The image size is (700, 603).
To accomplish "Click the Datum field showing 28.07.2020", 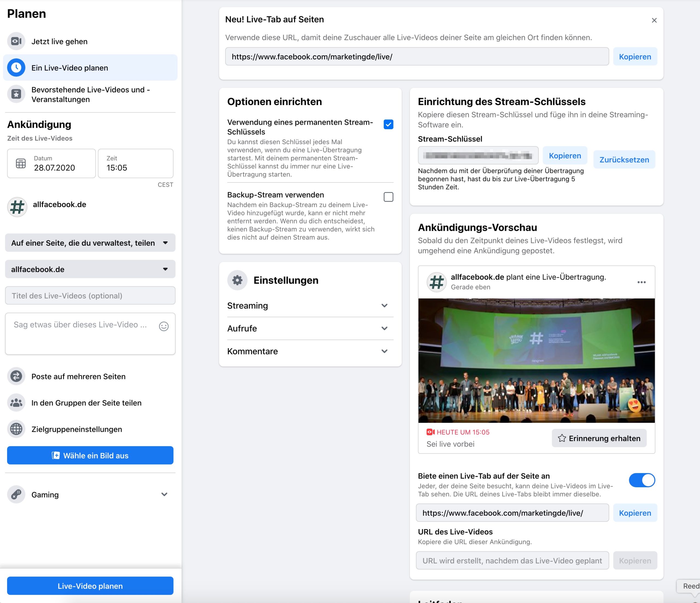I will [51, 163].
